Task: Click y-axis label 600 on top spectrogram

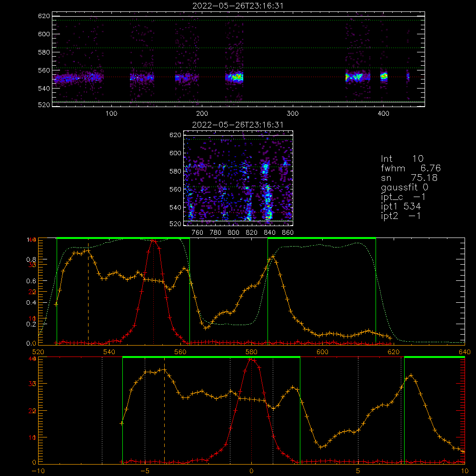Action: [44, 34]
